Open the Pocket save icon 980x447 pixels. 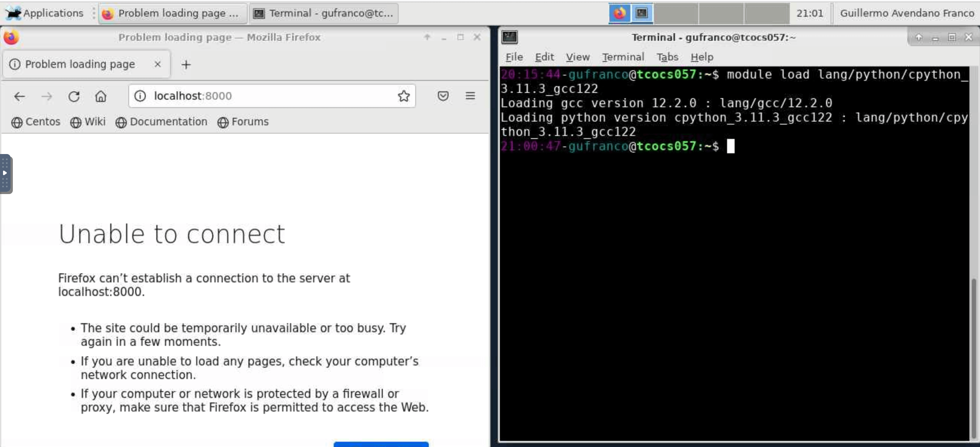pyautogui.click(x=443, y=96)
